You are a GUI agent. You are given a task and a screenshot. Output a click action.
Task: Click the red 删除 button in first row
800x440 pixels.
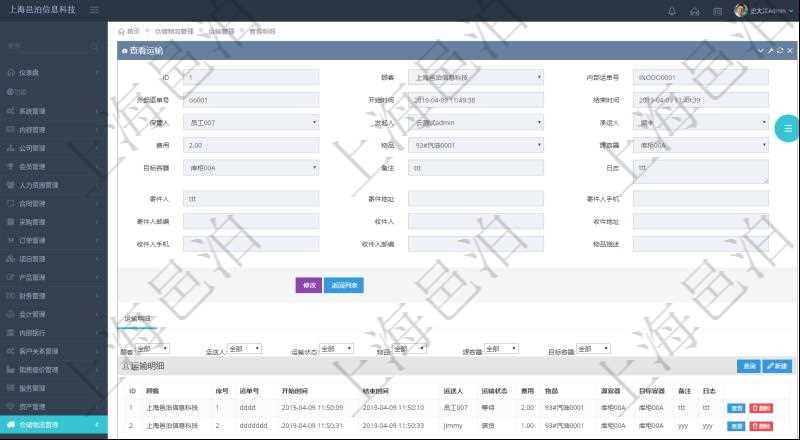coord(761,408)
